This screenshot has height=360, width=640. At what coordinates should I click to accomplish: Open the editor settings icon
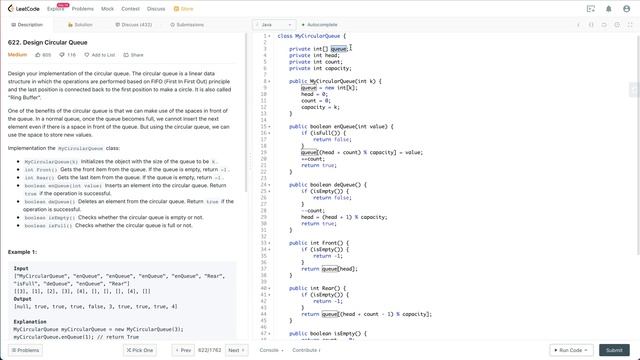tap(617, 25)
